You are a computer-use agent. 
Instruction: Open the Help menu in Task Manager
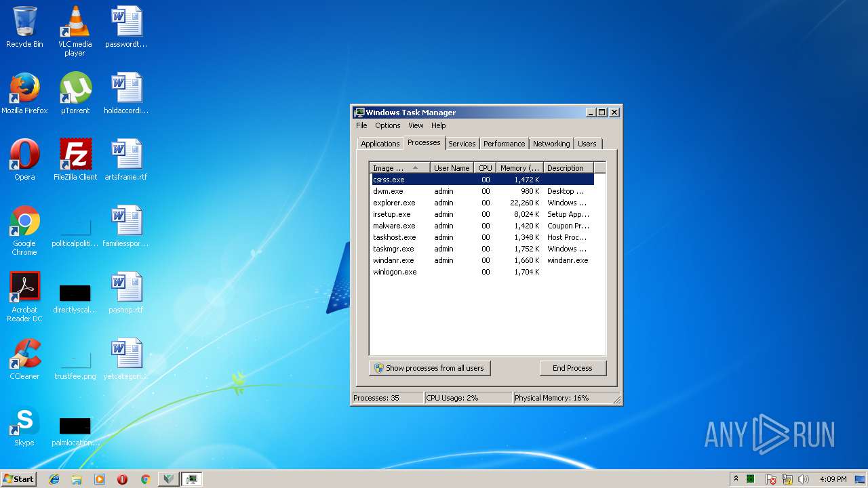439,125
